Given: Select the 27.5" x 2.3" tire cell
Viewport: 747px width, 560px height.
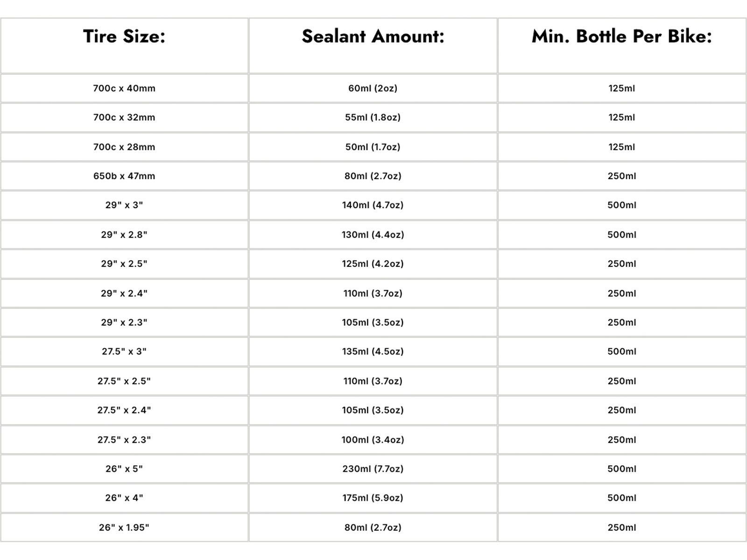Looking at the screenshot, I should [124, 440].
